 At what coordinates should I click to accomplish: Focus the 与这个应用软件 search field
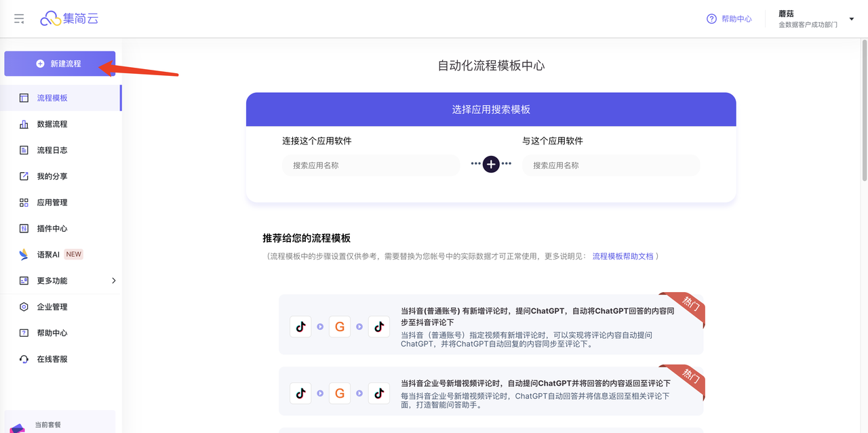click(x=611, y=165)
